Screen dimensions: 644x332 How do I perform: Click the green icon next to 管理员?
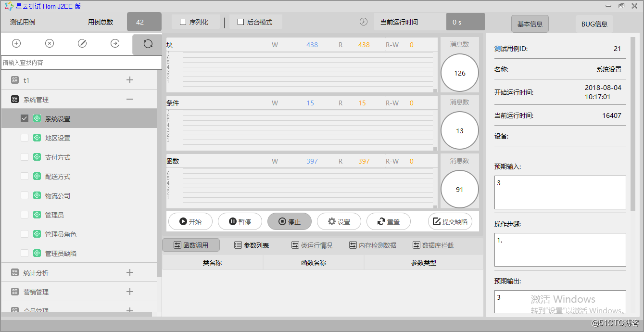[37, 215]
